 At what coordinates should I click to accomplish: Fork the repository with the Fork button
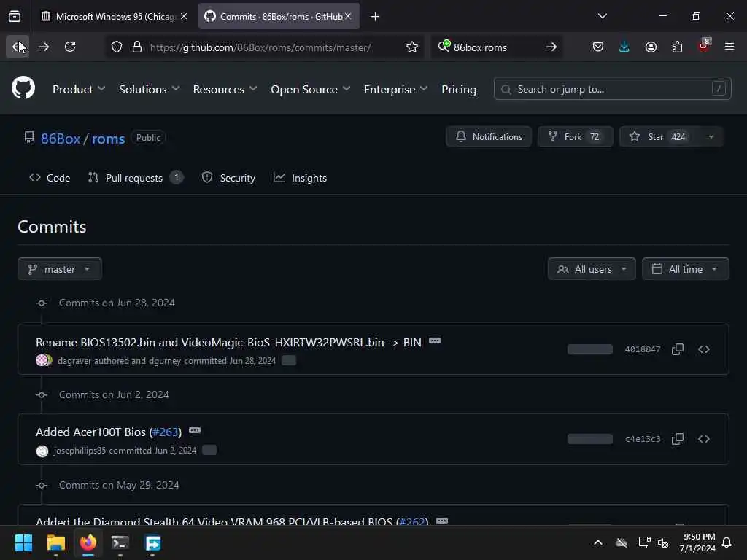pos(575,136)
